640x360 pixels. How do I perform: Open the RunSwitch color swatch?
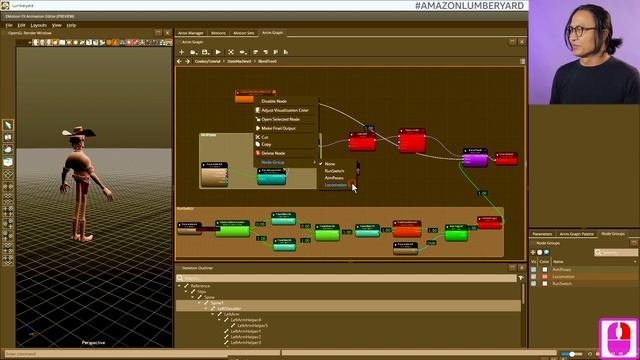(x=544, y=284)
